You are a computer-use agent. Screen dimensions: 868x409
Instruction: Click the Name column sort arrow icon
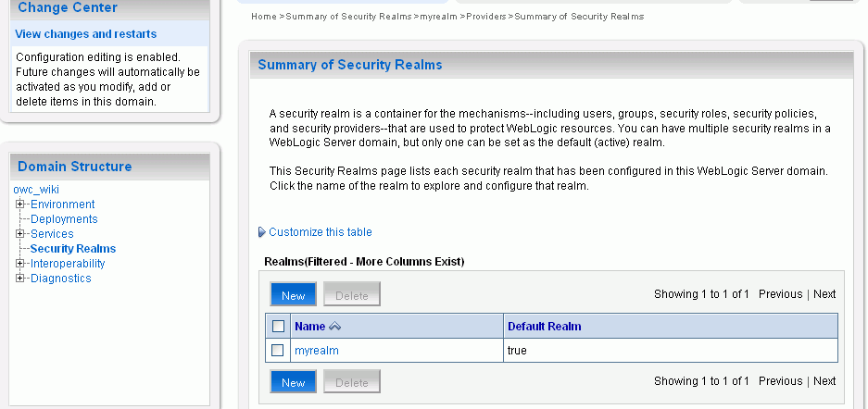point(334,327)
